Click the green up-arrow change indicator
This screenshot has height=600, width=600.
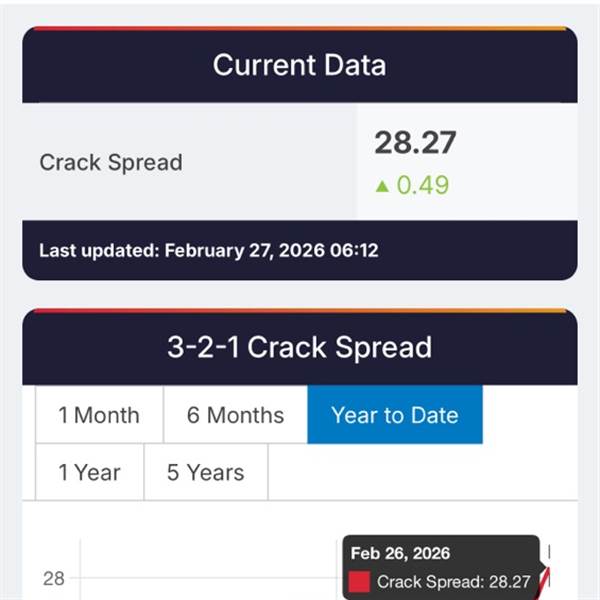[381, 185]
